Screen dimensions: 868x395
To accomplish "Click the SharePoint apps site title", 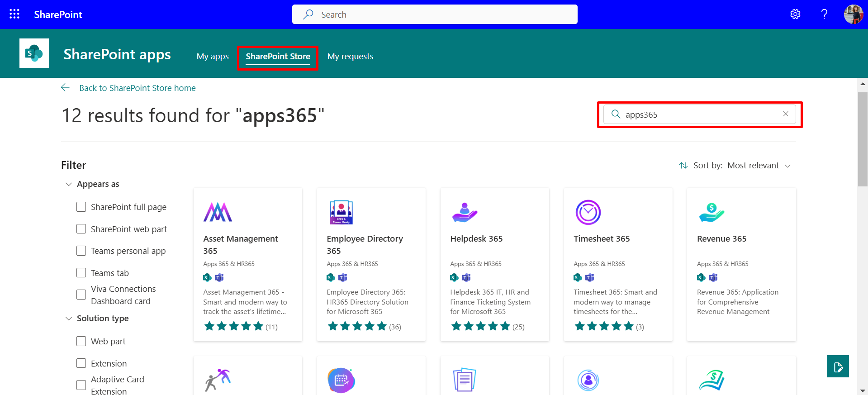I will 117,54.
